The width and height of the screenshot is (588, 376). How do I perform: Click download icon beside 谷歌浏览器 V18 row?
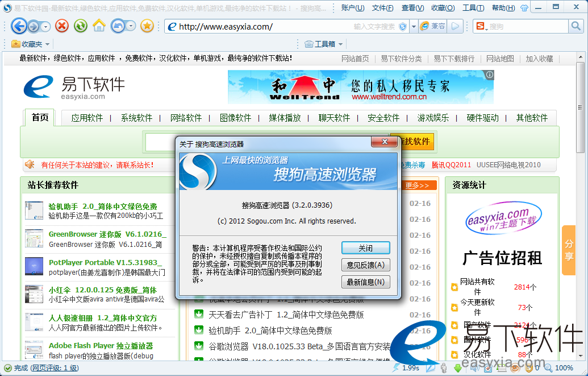pyautogui.click(x=199, y=346)
